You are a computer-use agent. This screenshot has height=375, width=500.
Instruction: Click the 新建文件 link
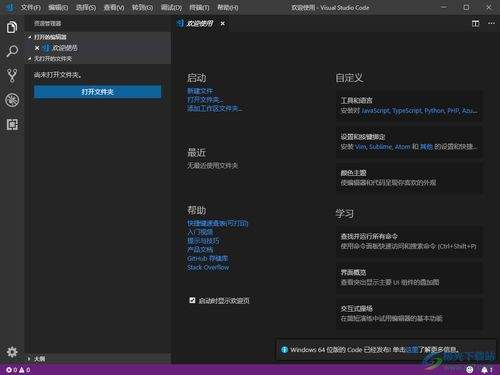[200, 91]
